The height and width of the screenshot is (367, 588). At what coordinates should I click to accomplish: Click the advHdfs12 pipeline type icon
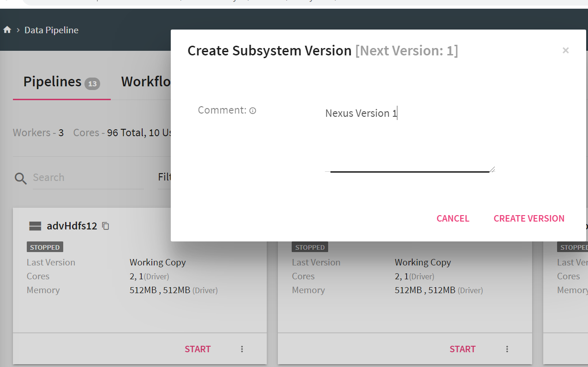tap(35, 226)
